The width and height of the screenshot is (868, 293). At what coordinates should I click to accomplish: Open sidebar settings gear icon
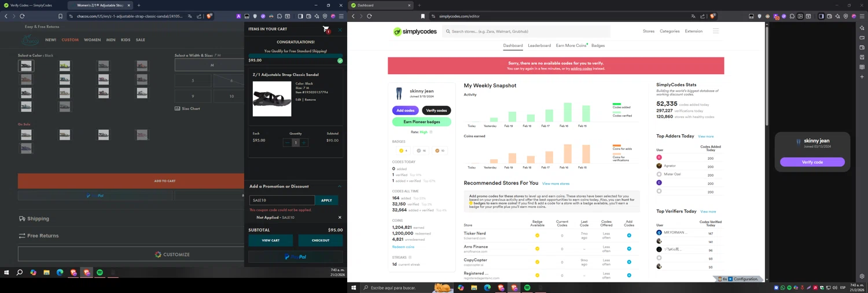coord(862,277)
